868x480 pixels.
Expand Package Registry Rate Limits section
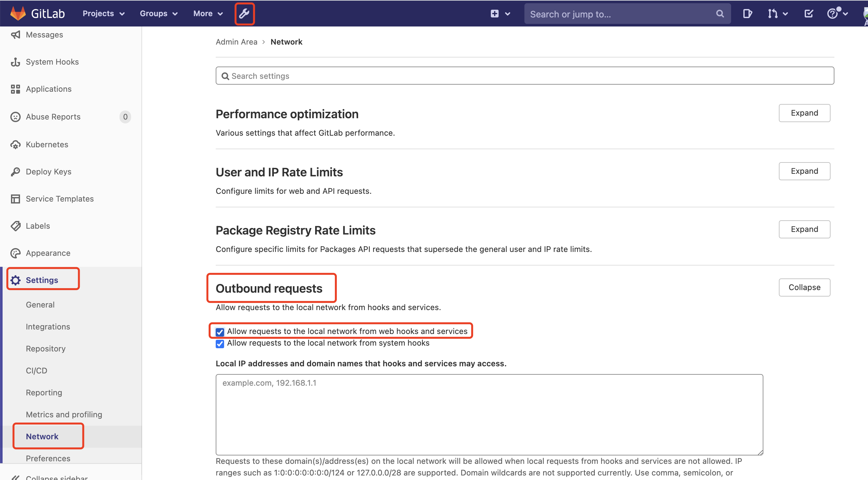point(804,229)
